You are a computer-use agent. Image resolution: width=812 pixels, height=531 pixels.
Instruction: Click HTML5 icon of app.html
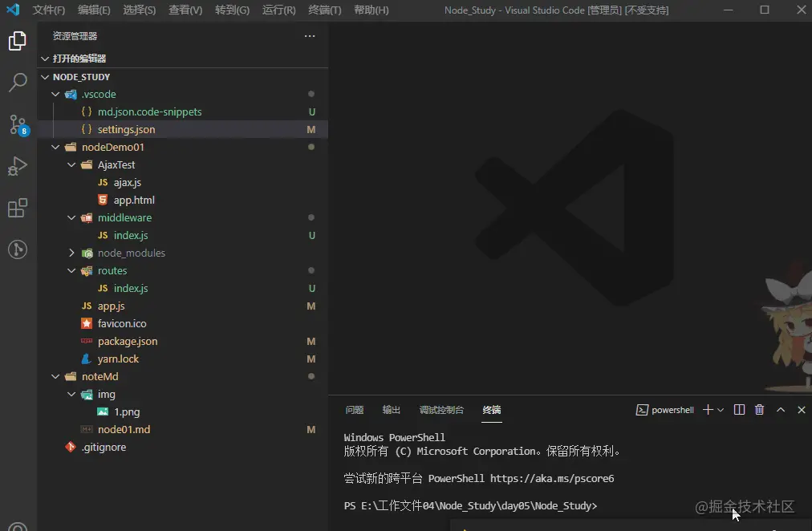[103, 200]
